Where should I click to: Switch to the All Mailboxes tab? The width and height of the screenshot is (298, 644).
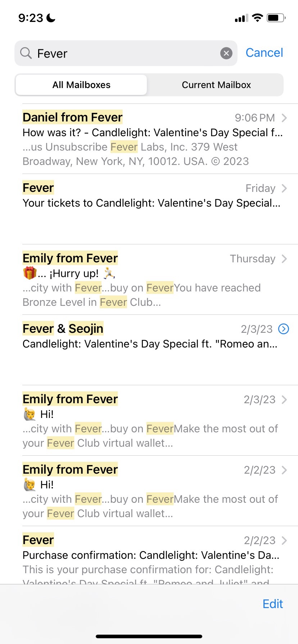tap(81, 85)
